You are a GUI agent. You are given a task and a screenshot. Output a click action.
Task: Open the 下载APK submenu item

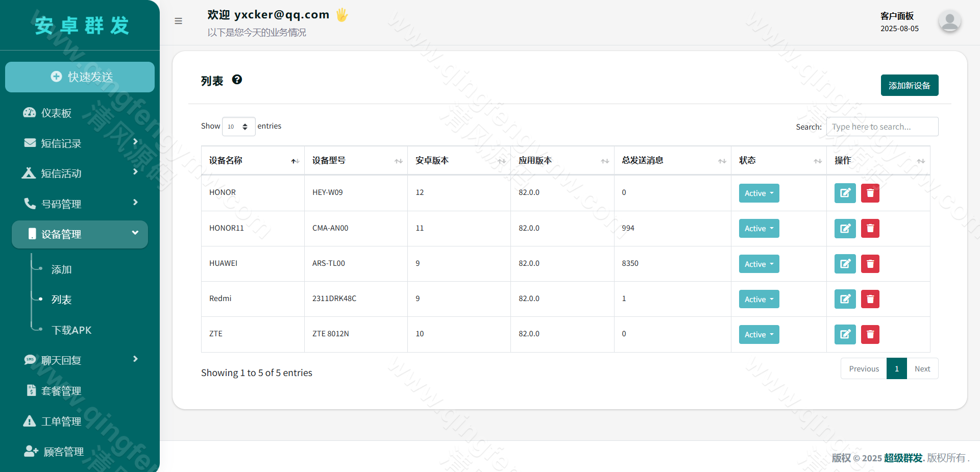(x=71, y=330)
